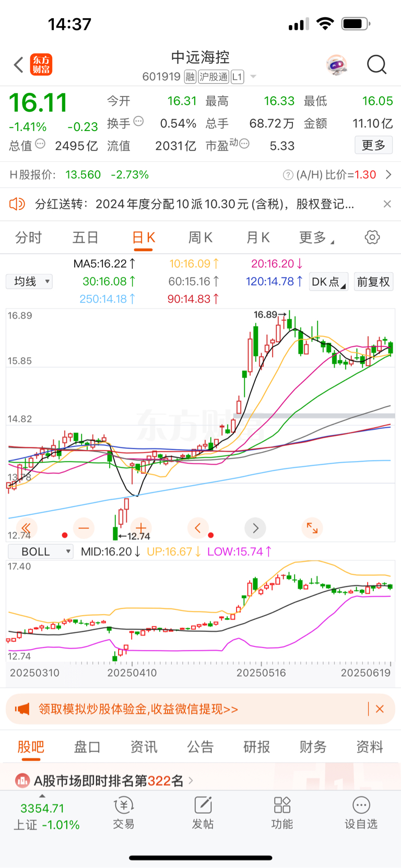The height and width of the screenshot is (868, 401).
Task: Open 换手 info bubble icon
Action: [x=138, y=121]
